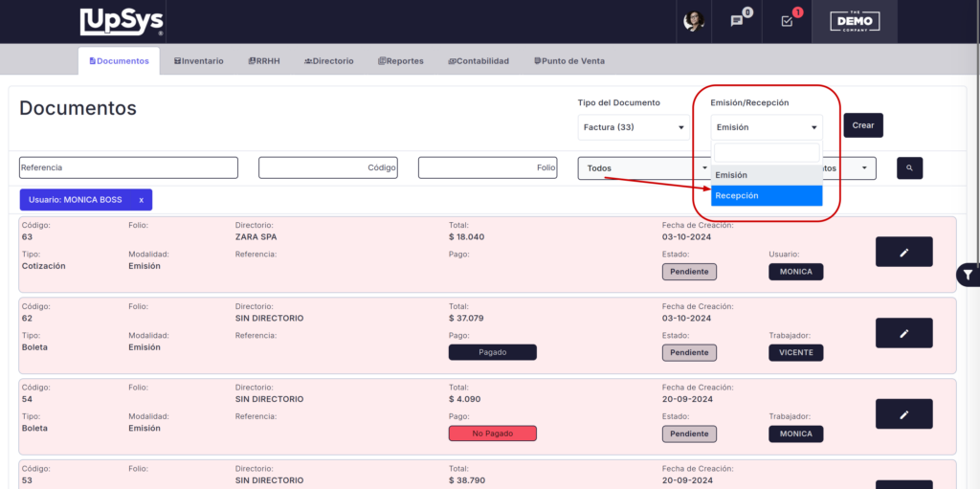Click ZARA SPA directory name
The image size is (980, 489).
[x=256, y=237]
